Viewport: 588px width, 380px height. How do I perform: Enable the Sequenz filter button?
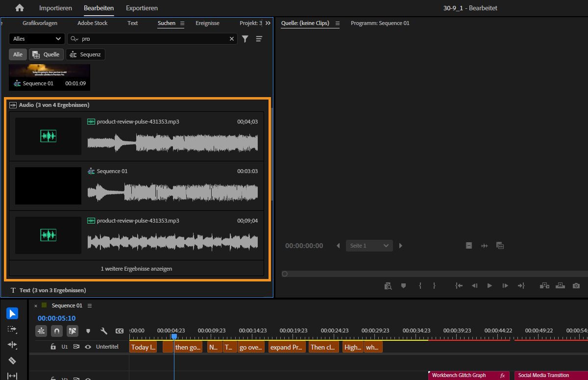85,54
